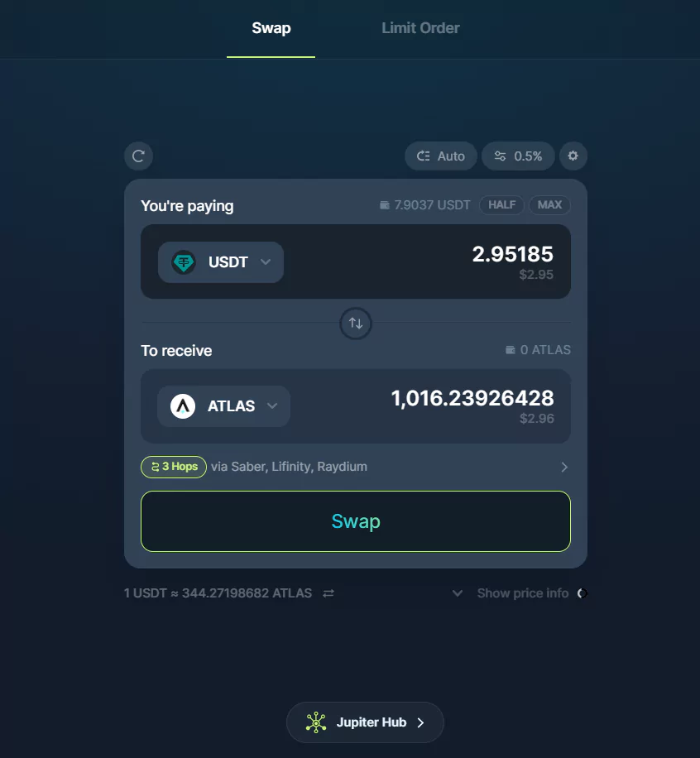
Task: Refresh quotes with the circular arrow icon
Action: pyautogui.click(x=139, y=156)
